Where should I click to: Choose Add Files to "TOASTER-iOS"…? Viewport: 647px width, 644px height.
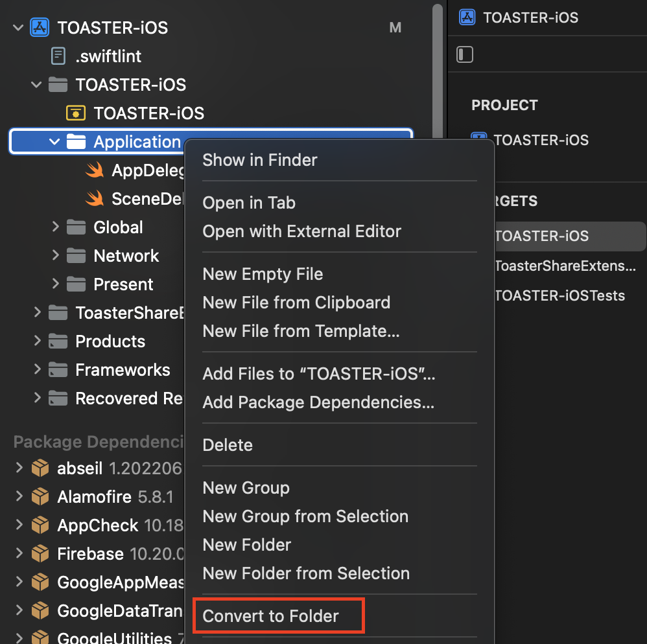(318, 374)
